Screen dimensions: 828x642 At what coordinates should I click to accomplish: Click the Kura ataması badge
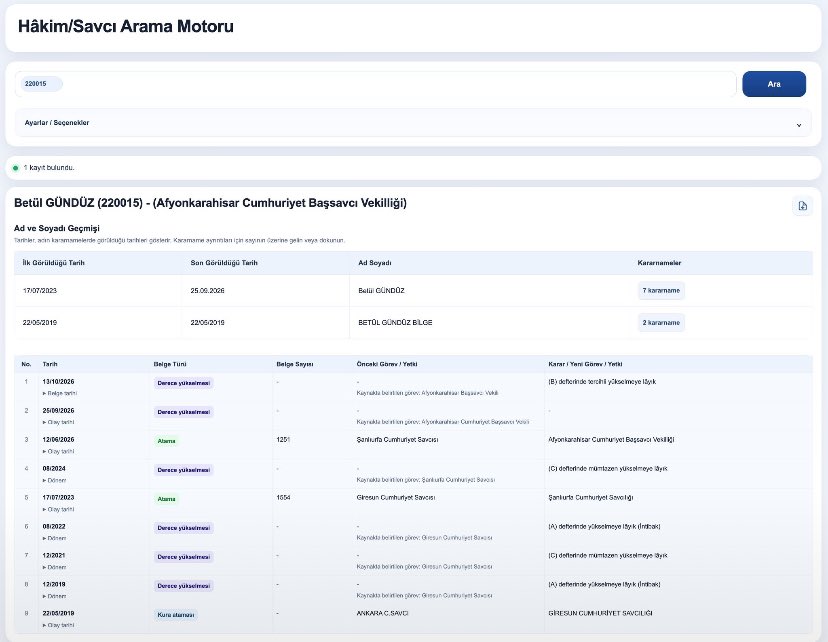point(176,615)
